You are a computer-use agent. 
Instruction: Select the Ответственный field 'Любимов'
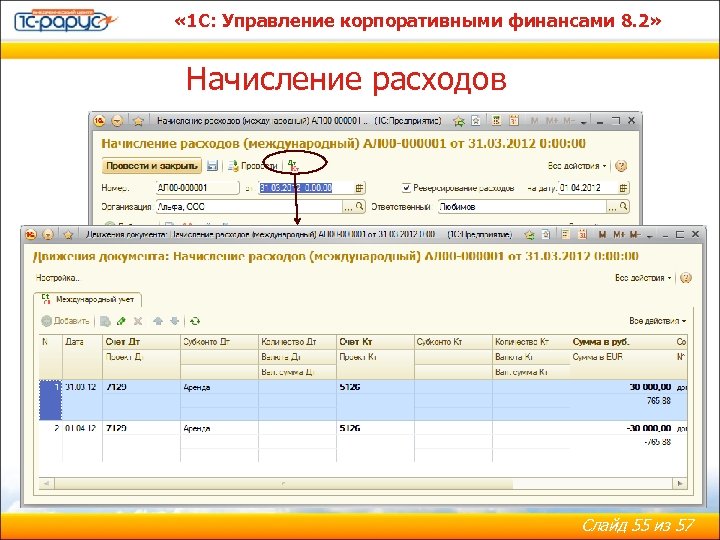click(x=522, y=207)
